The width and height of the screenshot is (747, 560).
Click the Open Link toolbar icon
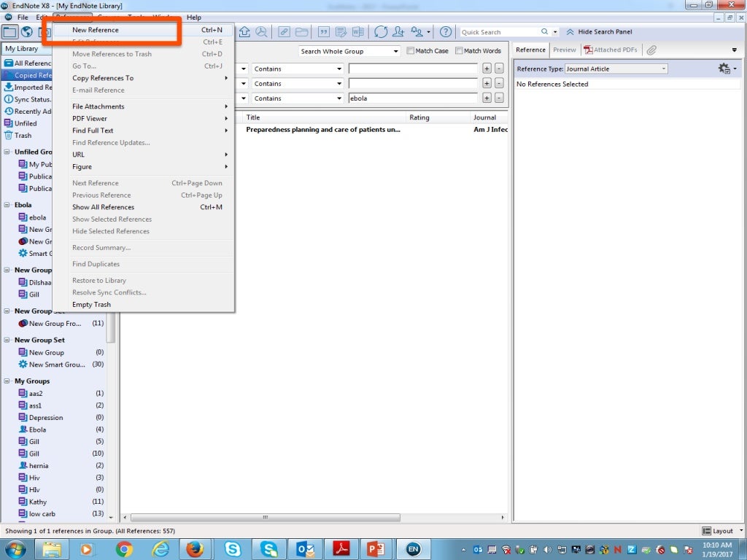coord(284,32)
